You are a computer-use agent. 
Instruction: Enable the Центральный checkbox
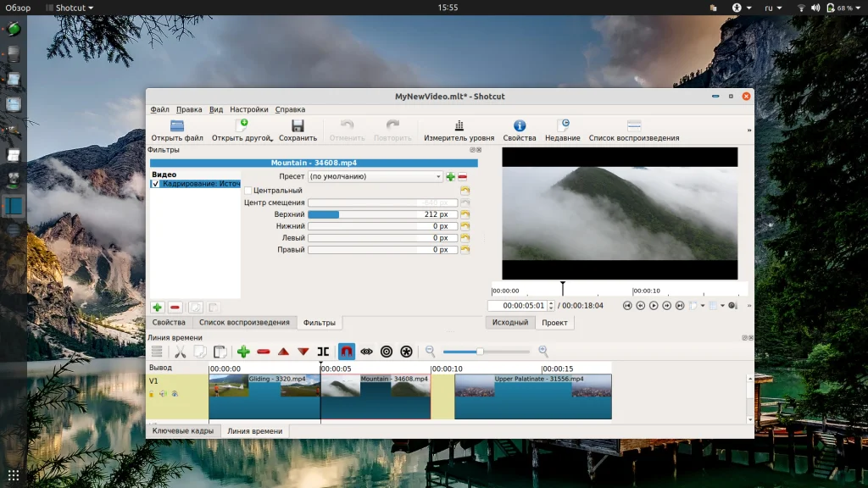point(248,191)
